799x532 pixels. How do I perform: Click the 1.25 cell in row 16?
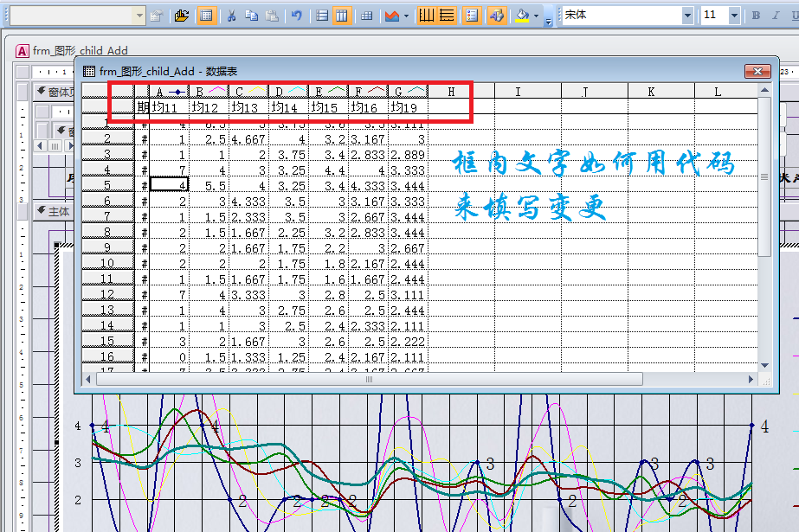coord(288,357)
